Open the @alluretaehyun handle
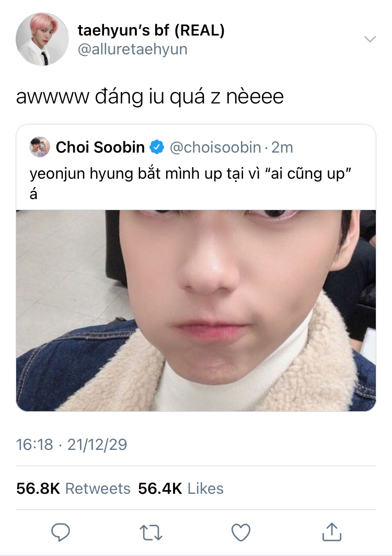This screenshot has width=392, height=556. coord(133,49)
